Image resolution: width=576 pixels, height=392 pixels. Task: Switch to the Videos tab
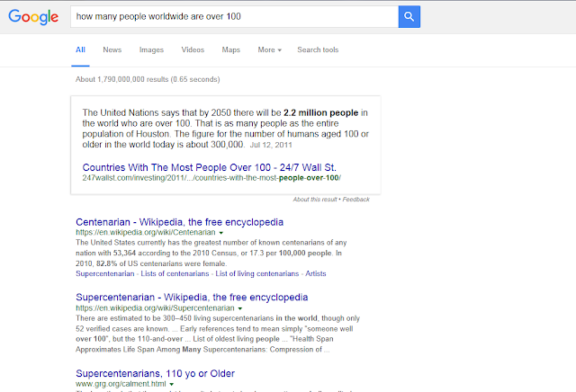[x=193, y=49]
